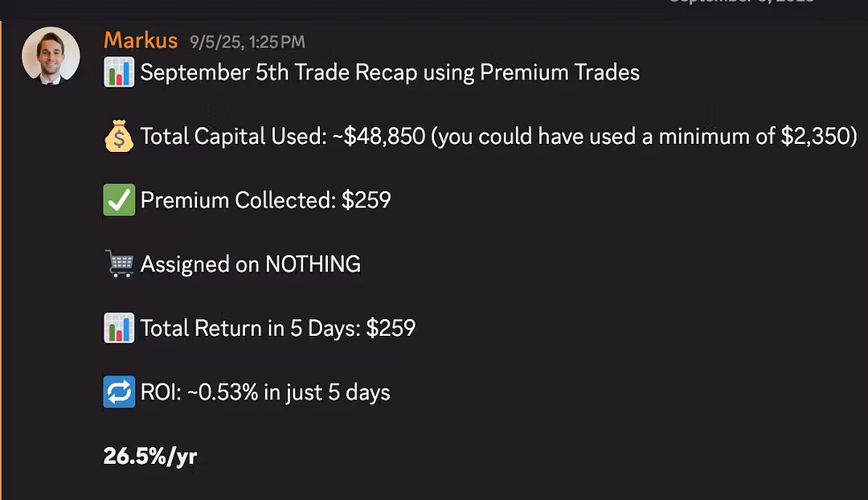
Task: Click the Premium Collected: $259 text
Action: [265, 200]
